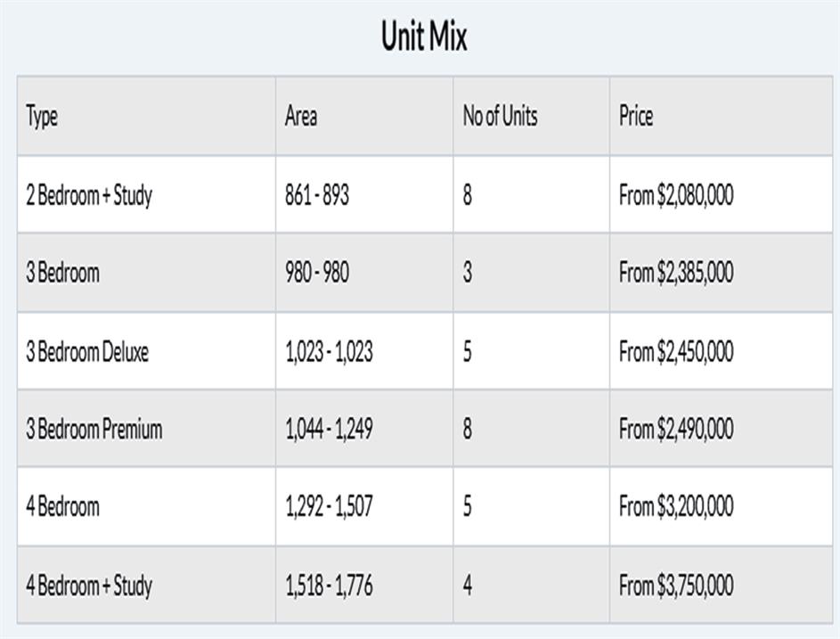Click the Area column header
This screenshot has width=840, height=639.
301,116
